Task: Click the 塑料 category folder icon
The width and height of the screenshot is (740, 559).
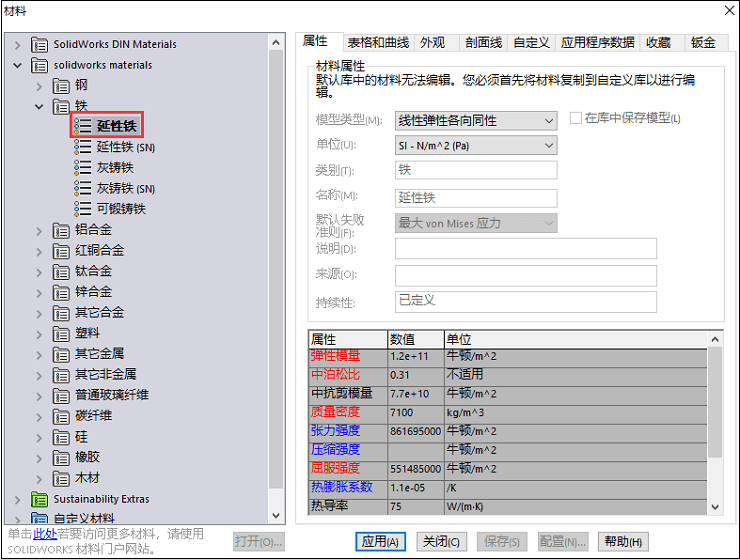Action: [x=61, y=334]
